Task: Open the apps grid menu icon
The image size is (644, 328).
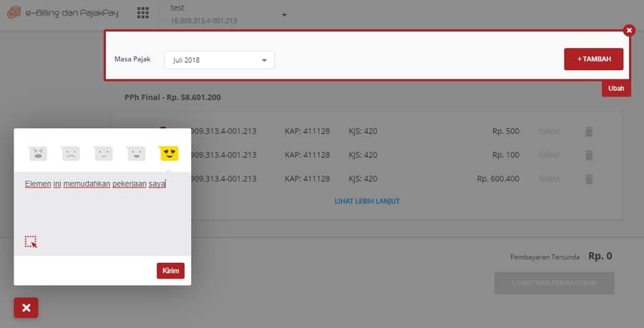Action: pyautogui.click(x=143, y=13)
